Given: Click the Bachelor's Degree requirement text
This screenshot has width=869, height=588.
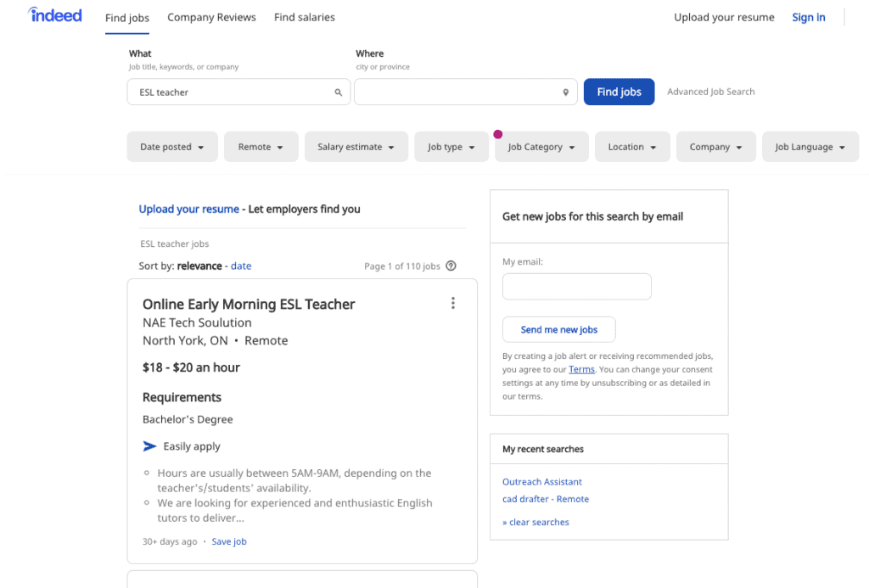Looking at the screenshot, I should pos(188,419).
